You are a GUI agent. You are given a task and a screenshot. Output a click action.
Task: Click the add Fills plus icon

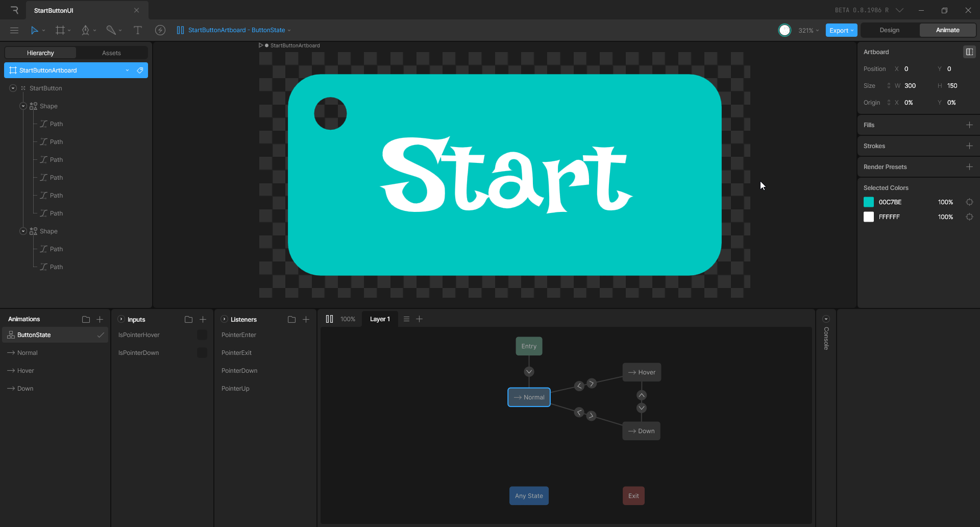coord(969,125)
